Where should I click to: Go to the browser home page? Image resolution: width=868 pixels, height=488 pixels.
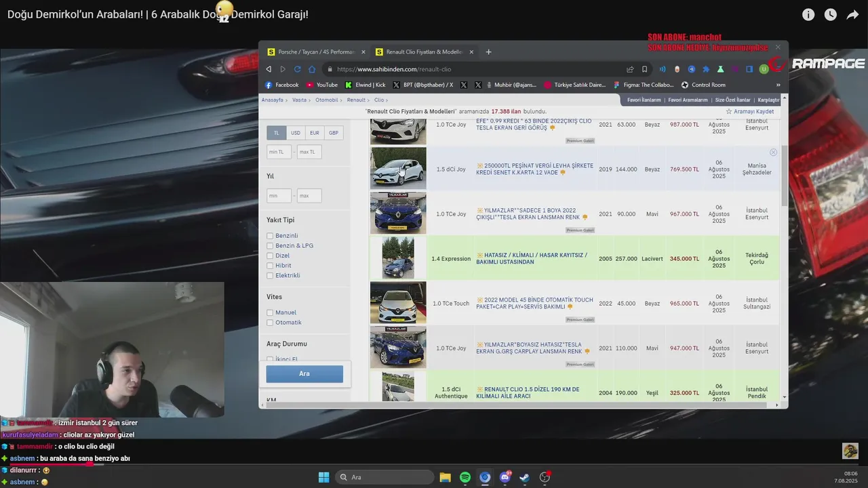pyautogui.click(x=312, y=69)
